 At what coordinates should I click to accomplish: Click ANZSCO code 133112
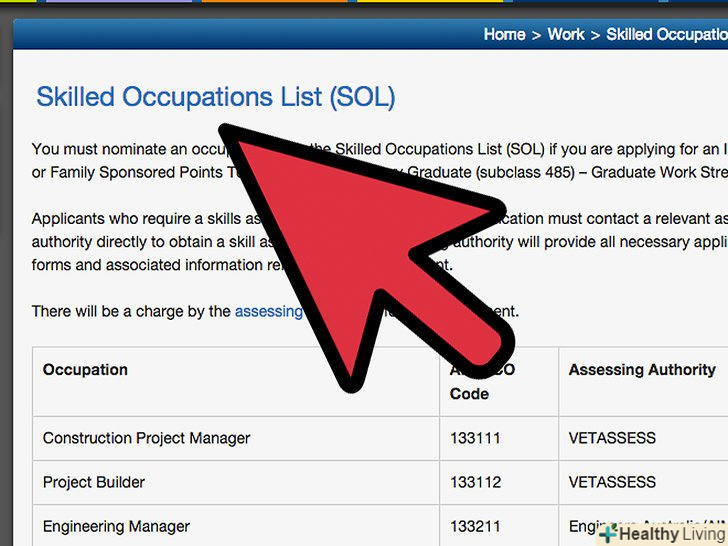[475, 482]
